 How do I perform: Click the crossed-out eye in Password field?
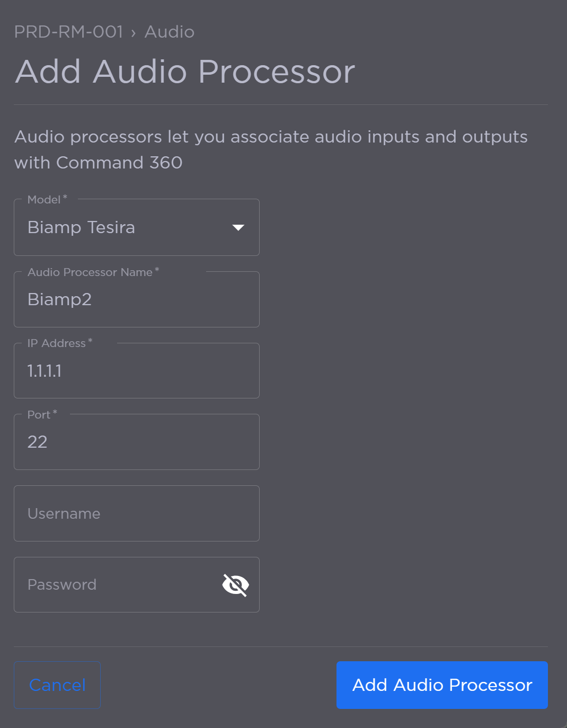[235, 584]
